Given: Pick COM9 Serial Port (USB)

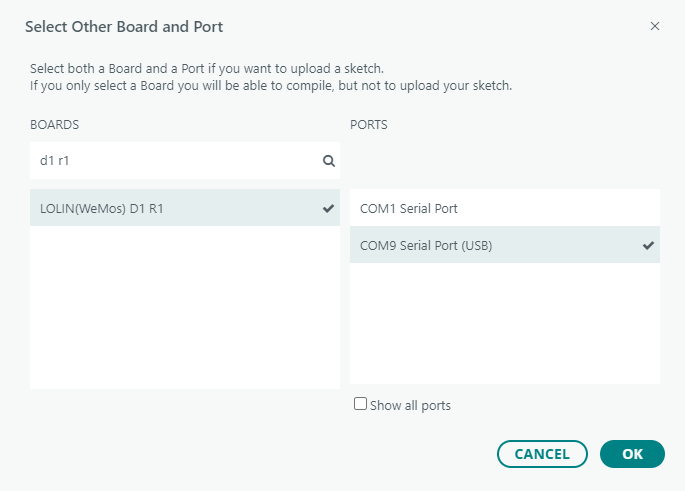Looking at the screenshot, I should tap(426, 245).
